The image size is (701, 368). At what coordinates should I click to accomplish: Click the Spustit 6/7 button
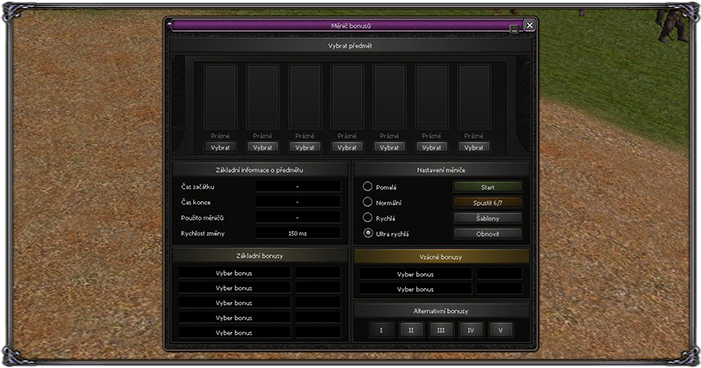point(488,203)
